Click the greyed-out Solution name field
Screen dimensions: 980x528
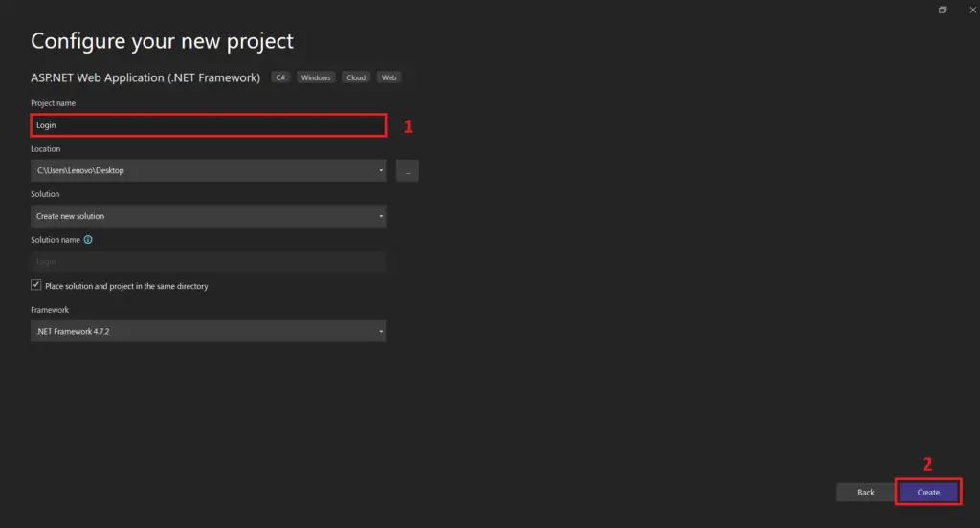pos(209,261)
